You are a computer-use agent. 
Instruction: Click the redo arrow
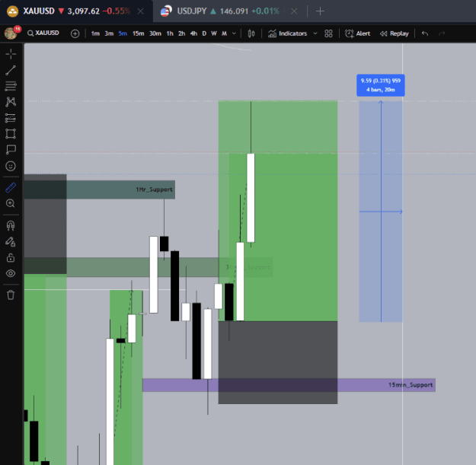coord(442,33)
